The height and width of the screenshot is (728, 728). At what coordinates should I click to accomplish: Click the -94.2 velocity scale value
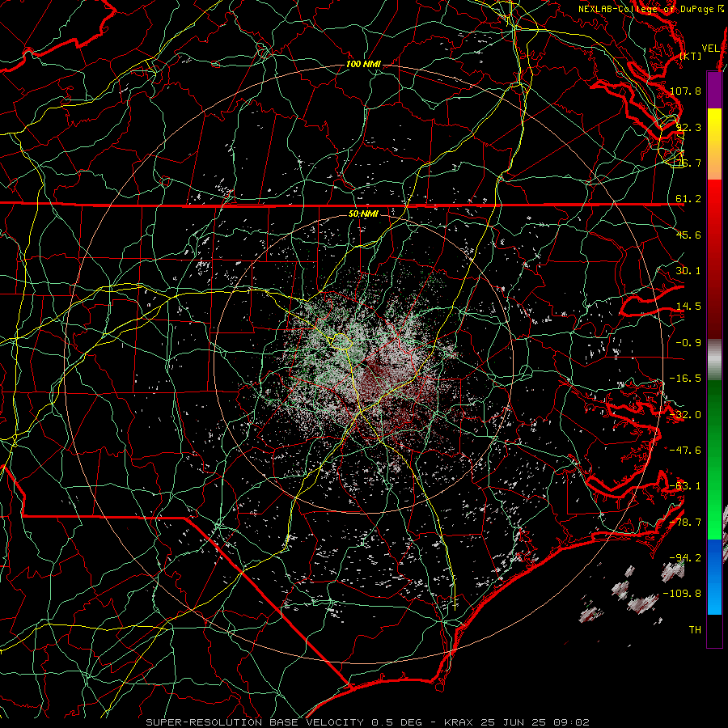685,558
